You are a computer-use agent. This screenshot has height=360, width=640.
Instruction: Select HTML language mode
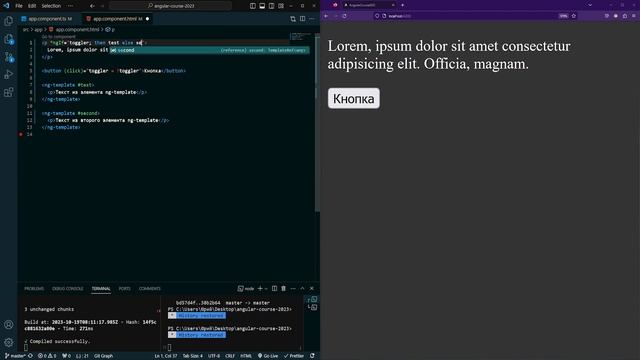coord(246,356)
